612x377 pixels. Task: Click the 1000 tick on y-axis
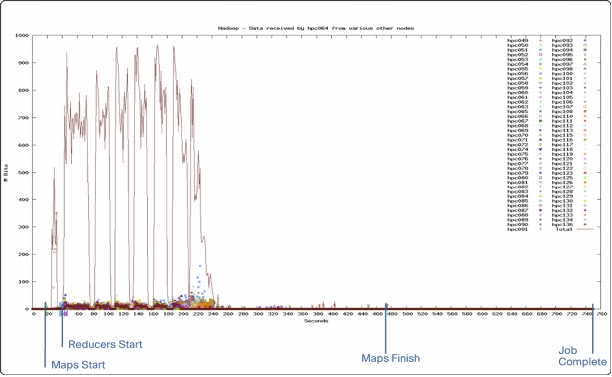tap(22, 36)
